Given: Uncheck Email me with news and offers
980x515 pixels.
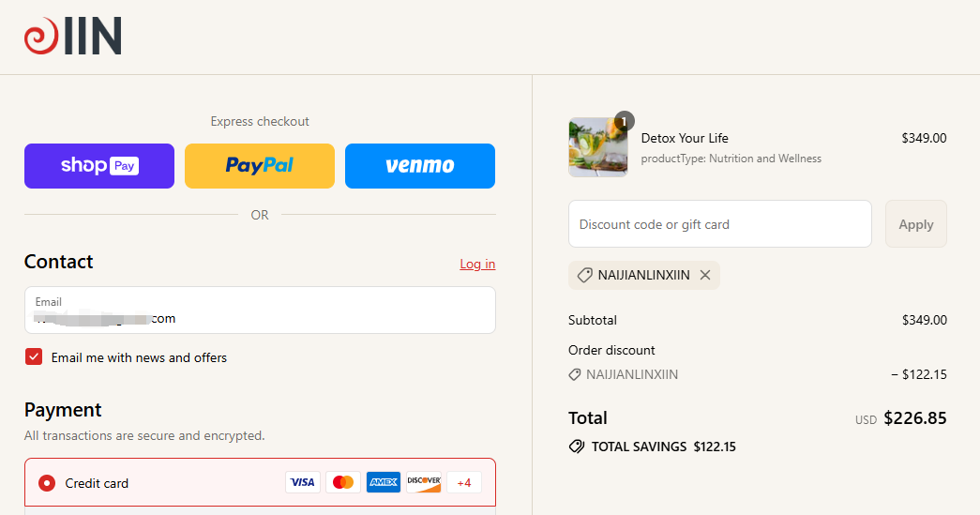Looking at the screenshot, I should (x=34, y=356).
